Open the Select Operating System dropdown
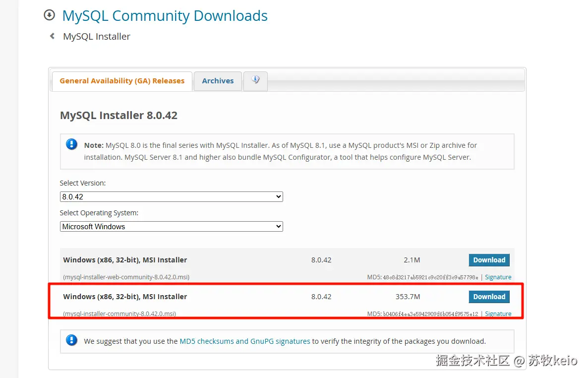 (172, 226)
